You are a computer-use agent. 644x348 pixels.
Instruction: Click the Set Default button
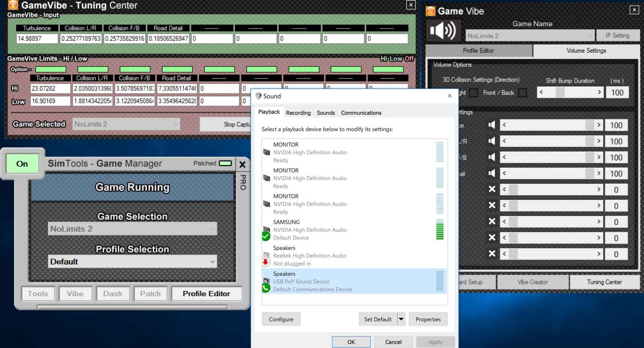coord(378,319)
